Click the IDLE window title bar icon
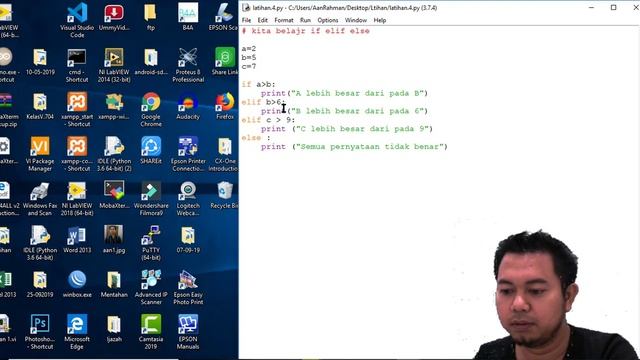 [x=246, y=7]
